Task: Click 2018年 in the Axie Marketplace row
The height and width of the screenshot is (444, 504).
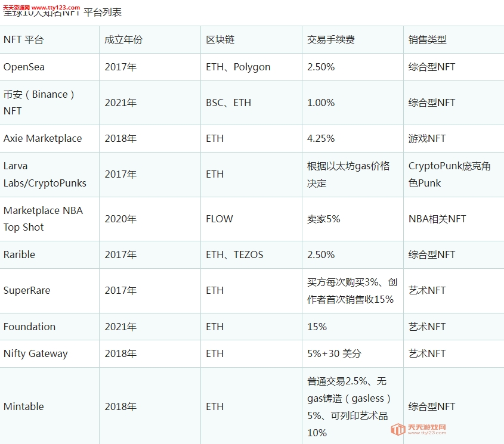Action: coord(120,138)
